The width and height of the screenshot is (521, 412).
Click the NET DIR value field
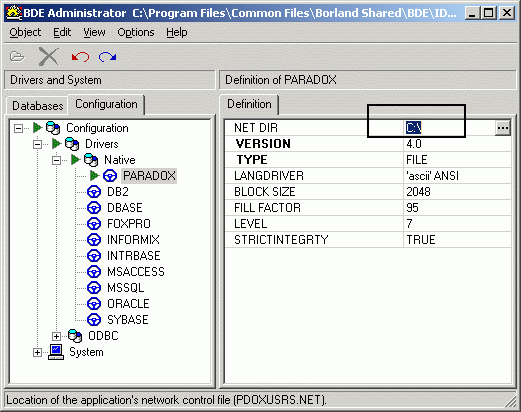pyautogui.click(x=449, y=128)
